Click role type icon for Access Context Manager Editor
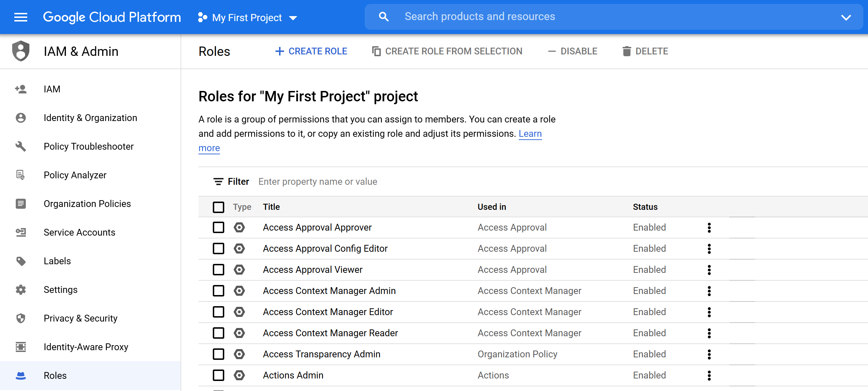 click(x=239, y=312)
